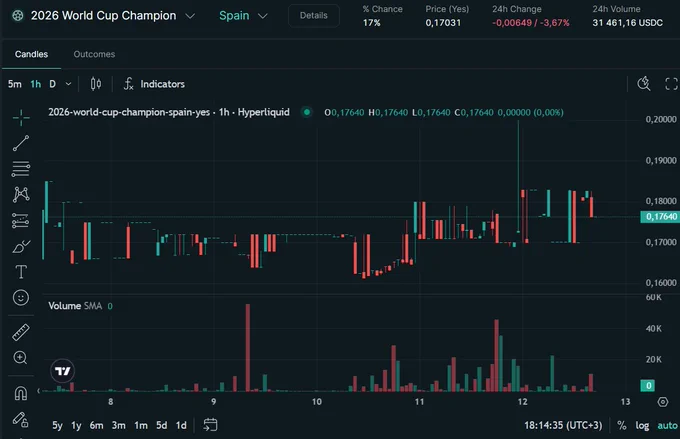This screenshot has height=439, width=680.
Task: Toggle auto scale on the price axis
Action: point(667,426)
